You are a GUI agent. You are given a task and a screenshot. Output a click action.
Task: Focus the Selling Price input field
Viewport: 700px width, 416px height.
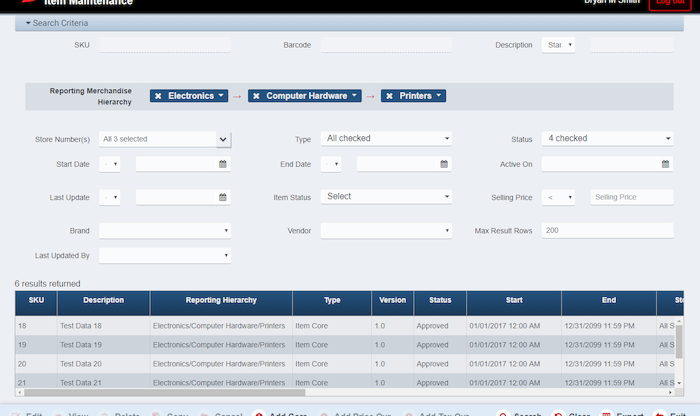click(632, 197)
